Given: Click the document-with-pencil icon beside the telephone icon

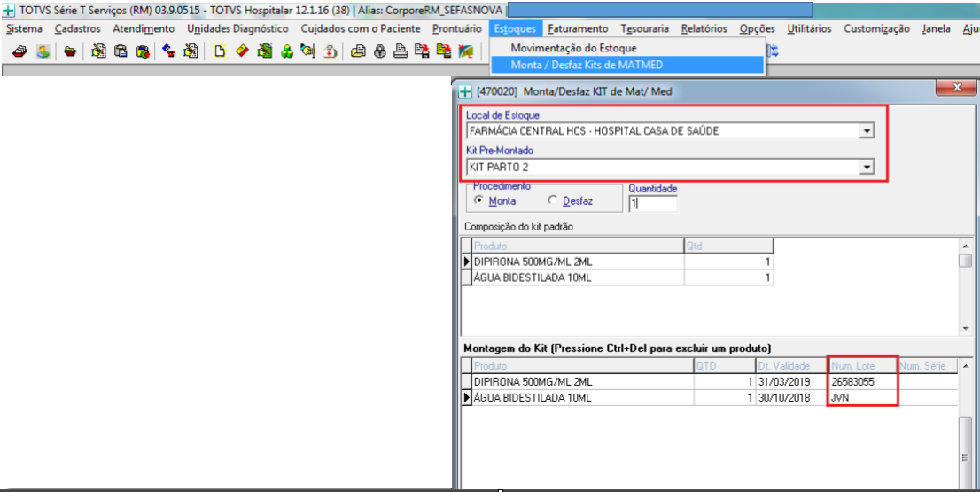Looking at the screenshot, I should pos(191,51).
